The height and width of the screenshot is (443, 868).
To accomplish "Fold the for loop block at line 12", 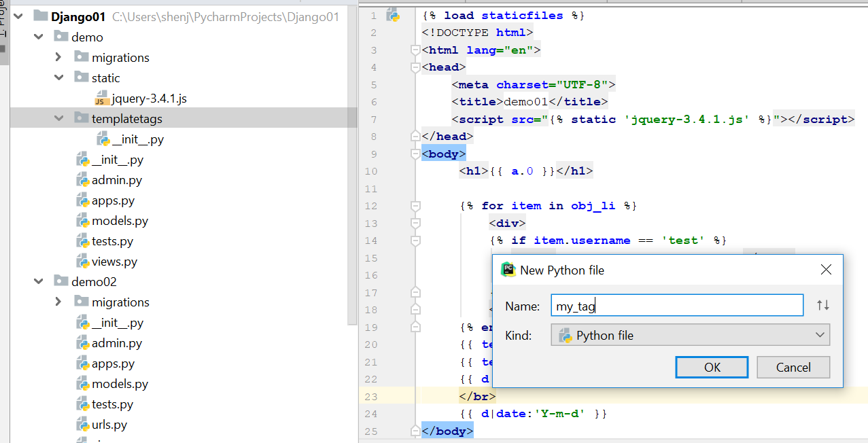I will pyautogui.click(x=415, y=206).
